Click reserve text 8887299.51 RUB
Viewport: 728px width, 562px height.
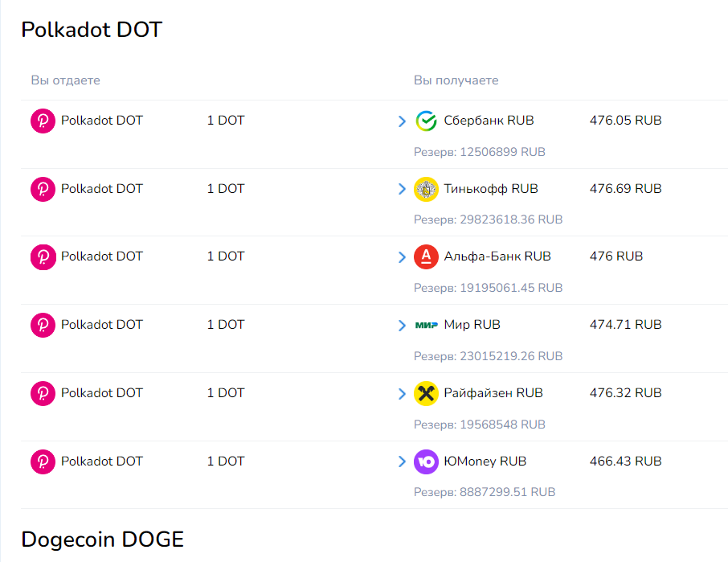pos(485,492)
